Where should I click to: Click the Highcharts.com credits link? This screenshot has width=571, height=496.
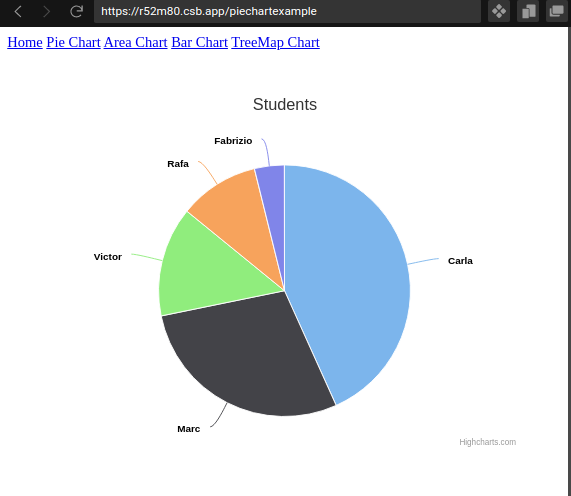click(x=487, y=442)
